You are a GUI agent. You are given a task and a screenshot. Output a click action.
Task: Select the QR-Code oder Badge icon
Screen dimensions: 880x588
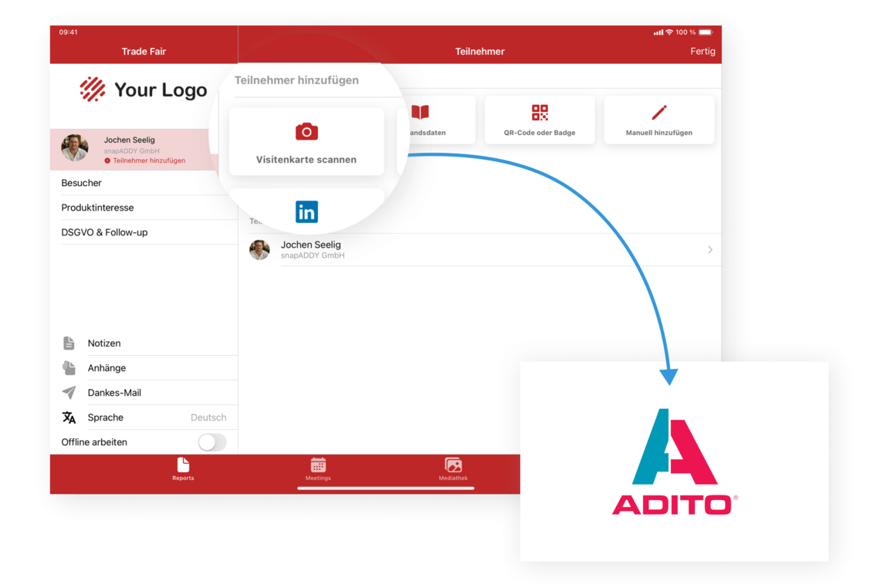point(540,112)
